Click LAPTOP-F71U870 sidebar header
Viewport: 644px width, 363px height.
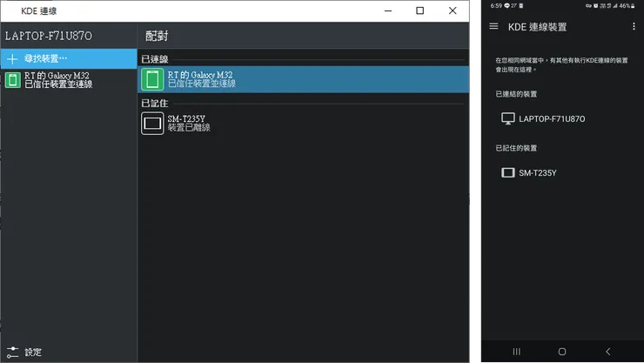[x=49, y=36]
